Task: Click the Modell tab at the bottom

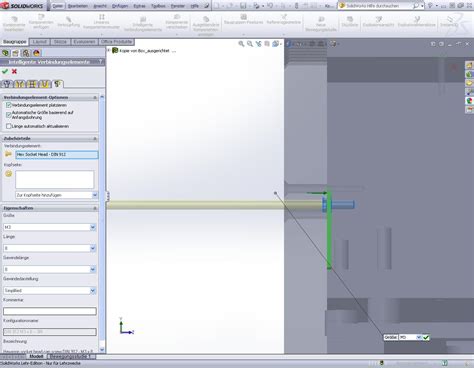Action: pos(36,356)
